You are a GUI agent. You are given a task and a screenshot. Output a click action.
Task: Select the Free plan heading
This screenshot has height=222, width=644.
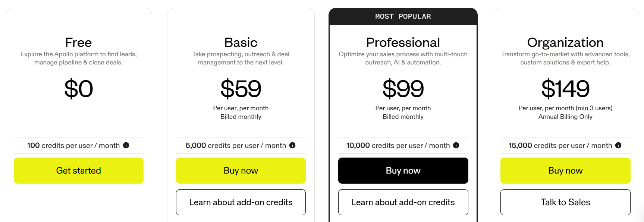[78, 42]
